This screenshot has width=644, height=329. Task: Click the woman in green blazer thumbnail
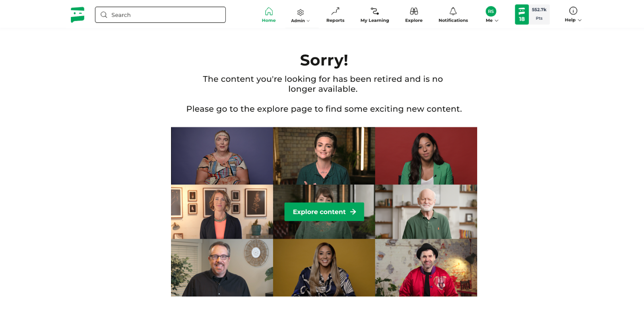click(426, 156)
